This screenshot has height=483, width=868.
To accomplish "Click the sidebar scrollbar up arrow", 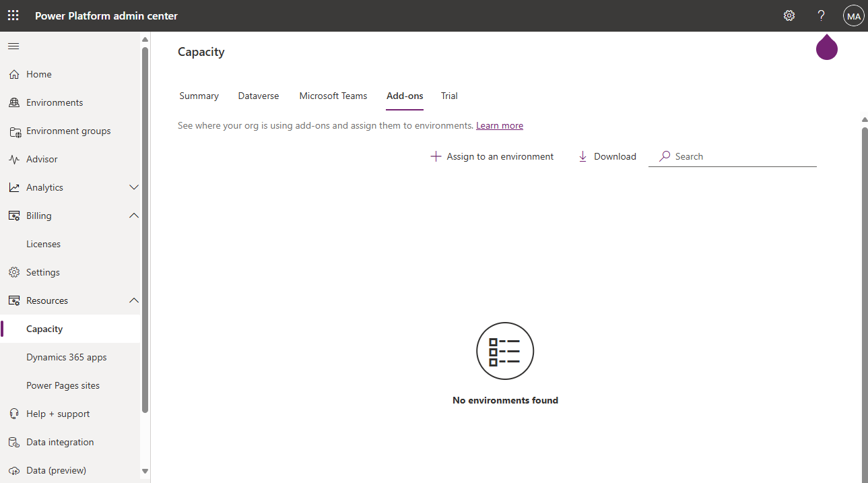I will pyautogui.click(x=145, y=40).
